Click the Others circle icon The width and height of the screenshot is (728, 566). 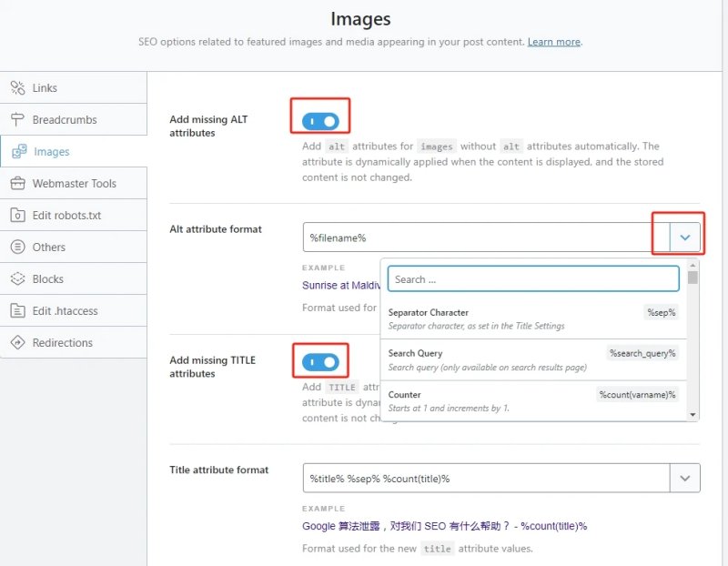click(x=17, y=247)
